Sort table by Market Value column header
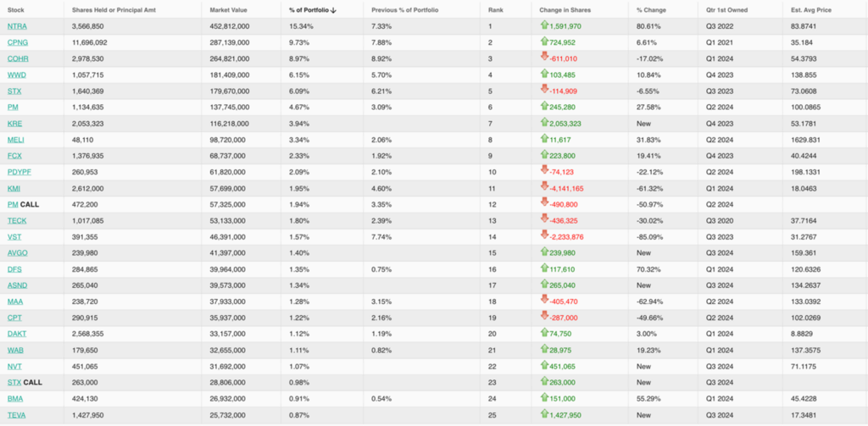 pos(227,10)
